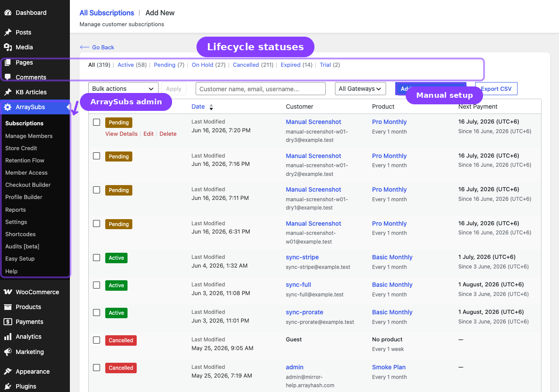Click the disabled Apply button
Viewport: 559px width, 392px height.
[x=174, y=89]
